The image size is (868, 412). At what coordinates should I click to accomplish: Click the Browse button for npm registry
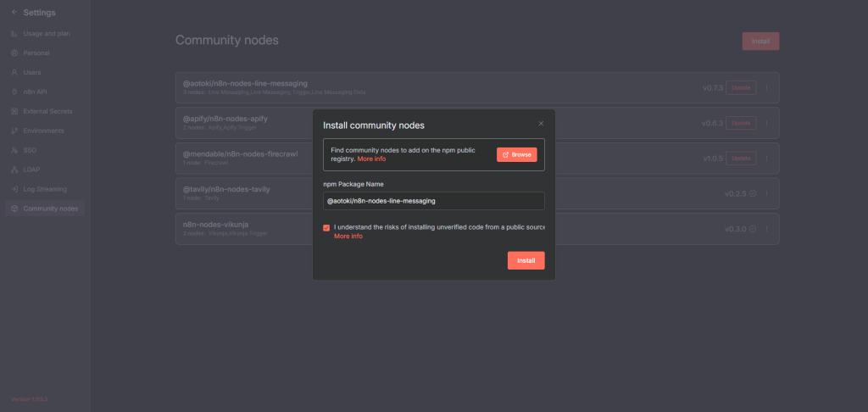(516, 154)
